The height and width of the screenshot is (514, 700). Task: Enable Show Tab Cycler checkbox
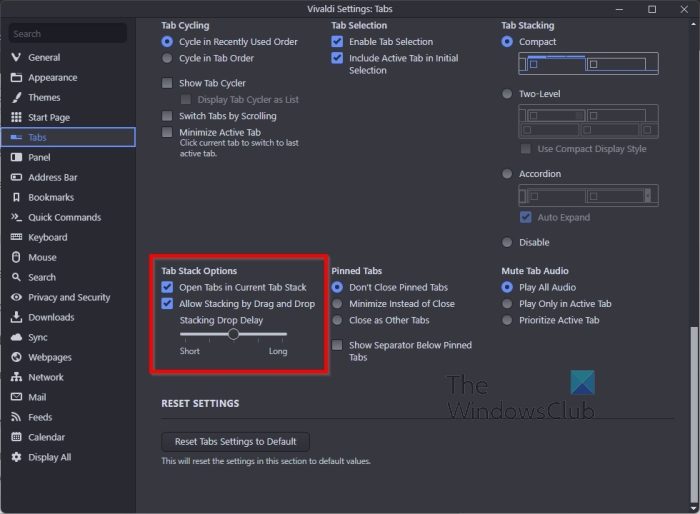click(x=167, y=83)
